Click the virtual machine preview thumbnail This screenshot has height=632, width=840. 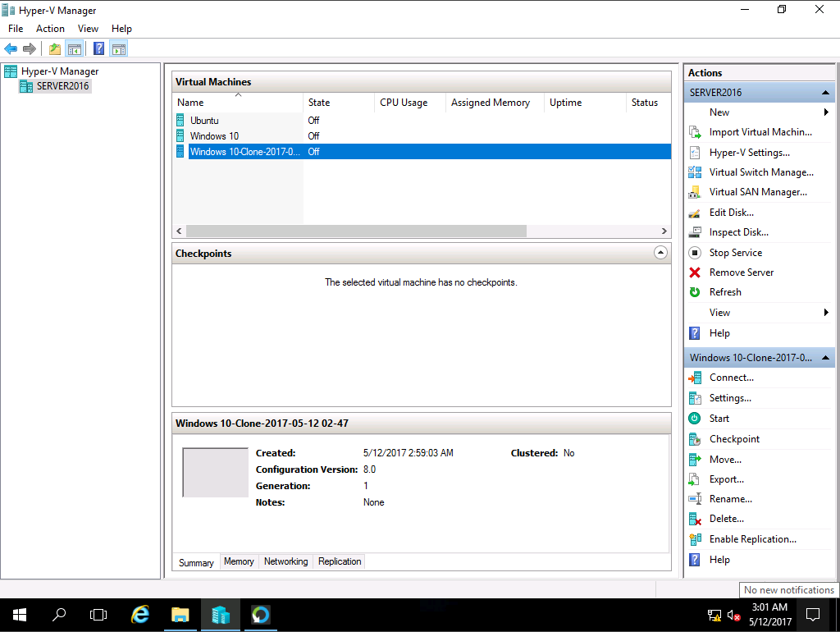tap(216, 473)
